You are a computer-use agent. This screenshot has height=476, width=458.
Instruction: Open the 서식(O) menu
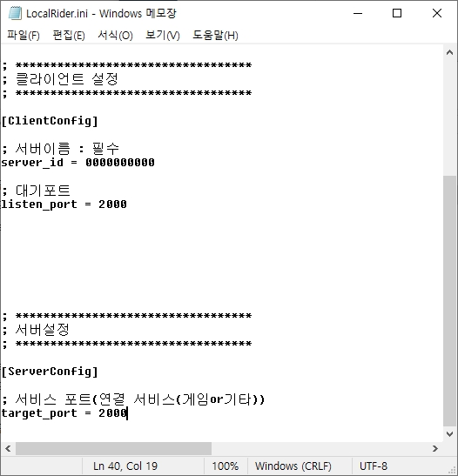pyautogui.click(x=115, y=35)
